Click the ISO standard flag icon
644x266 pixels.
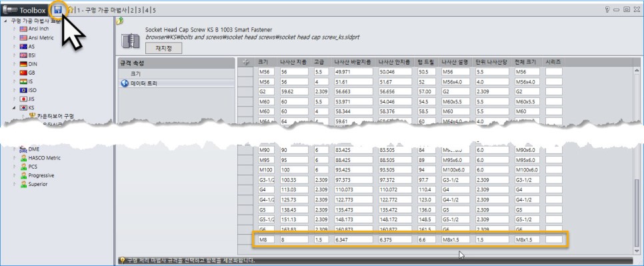pos(23,90)
